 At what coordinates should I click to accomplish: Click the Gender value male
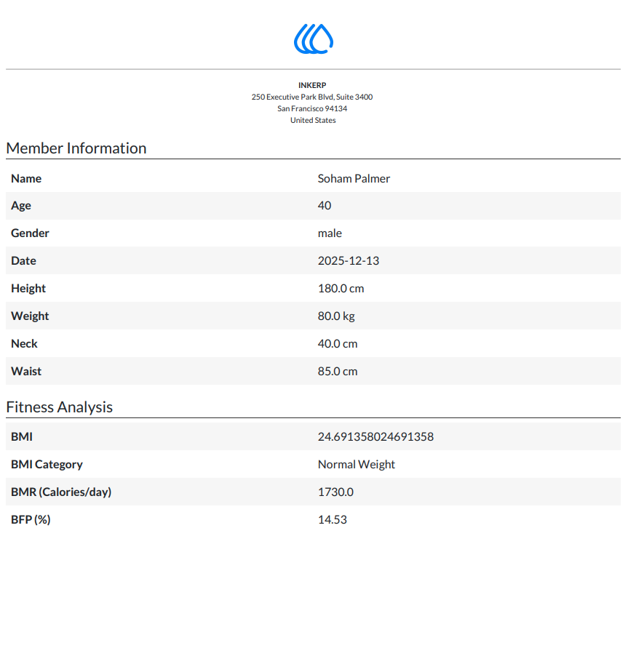pyautogui.click(x=330, y=233)
